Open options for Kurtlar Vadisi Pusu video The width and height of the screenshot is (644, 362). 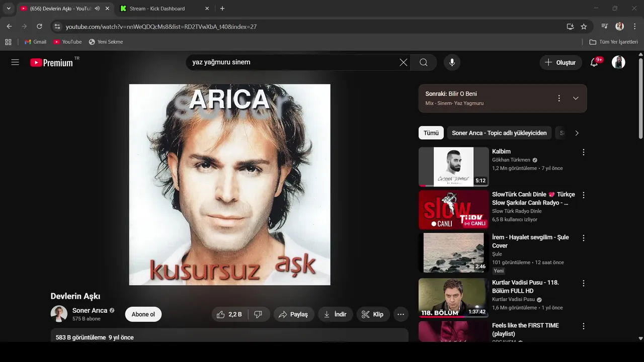click(584, 283)
